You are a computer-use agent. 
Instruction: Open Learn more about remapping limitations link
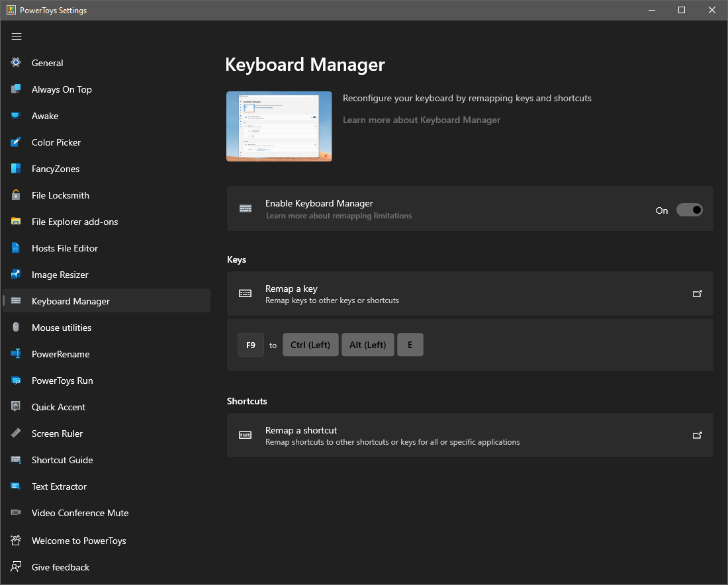tap(338, 216)
